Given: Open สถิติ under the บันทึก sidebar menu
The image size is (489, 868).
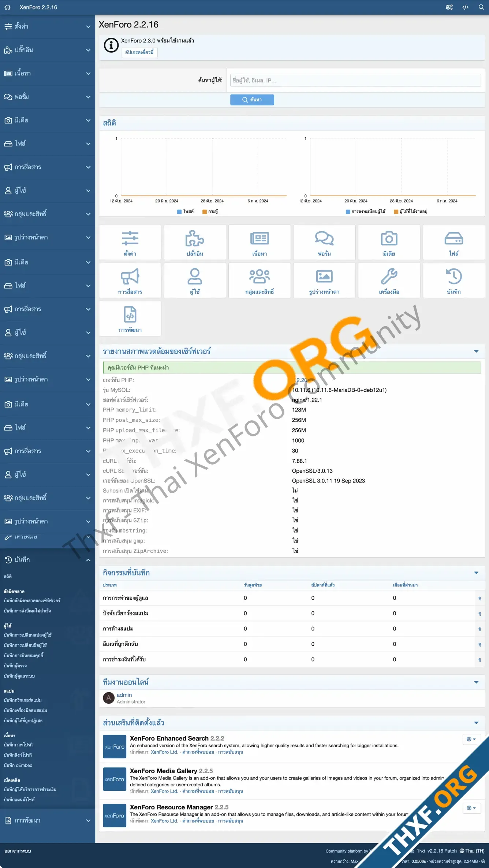Looking at the screenshot, I should 8,576.
